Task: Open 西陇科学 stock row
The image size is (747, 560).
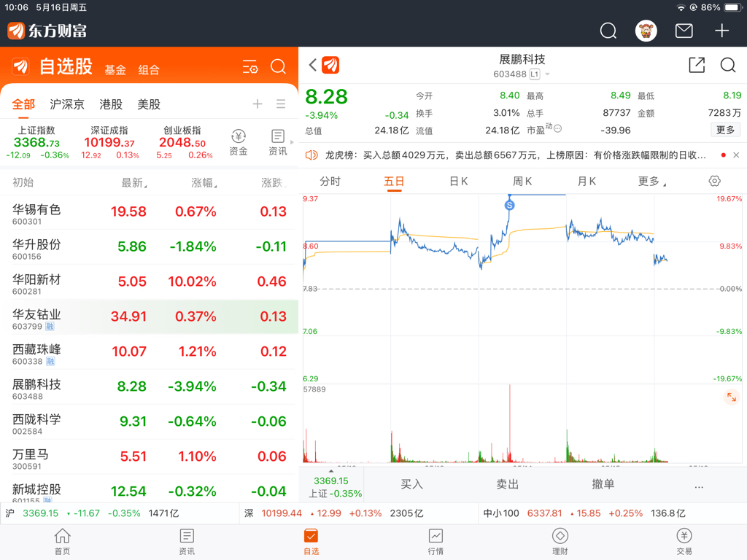Action: point(149,422)
